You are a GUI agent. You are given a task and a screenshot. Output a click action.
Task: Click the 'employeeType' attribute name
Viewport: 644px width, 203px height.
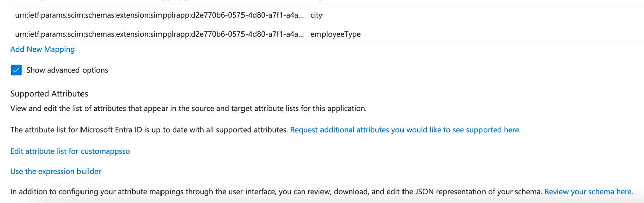point(336,34)
